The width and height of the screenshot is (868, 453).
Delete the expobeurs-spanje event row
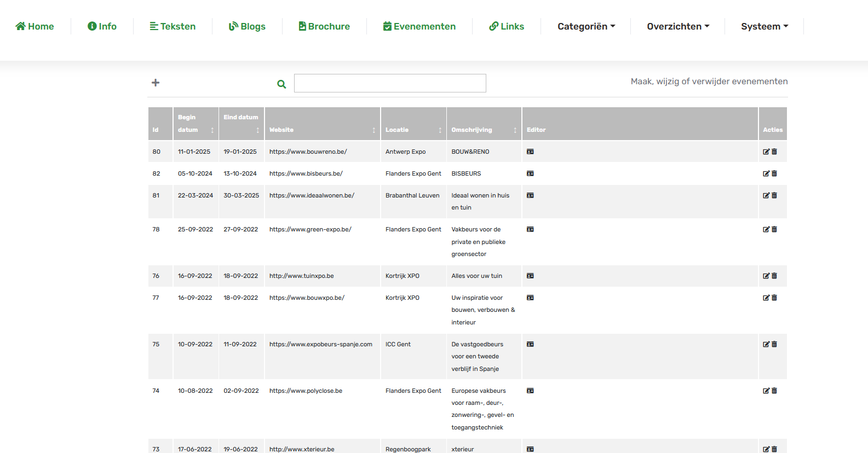point(774,344)
